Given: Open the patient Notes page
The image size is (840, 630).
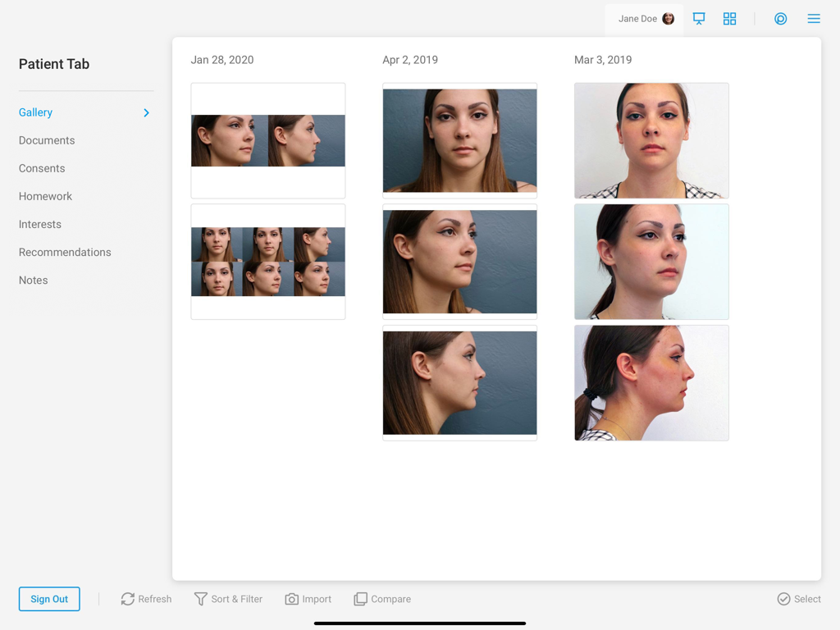Looking at the screenshot, I should [x=33, y=280].
